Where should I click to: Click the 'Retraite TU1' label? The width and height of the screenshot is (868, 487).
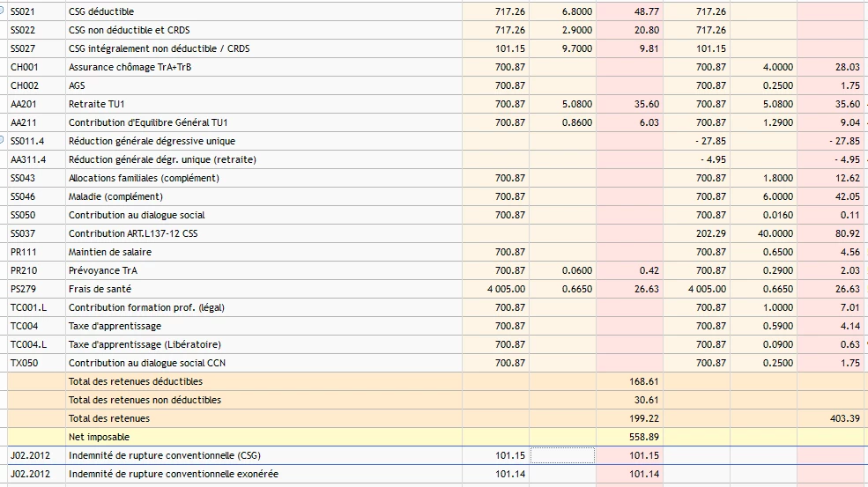coord(96,104)
